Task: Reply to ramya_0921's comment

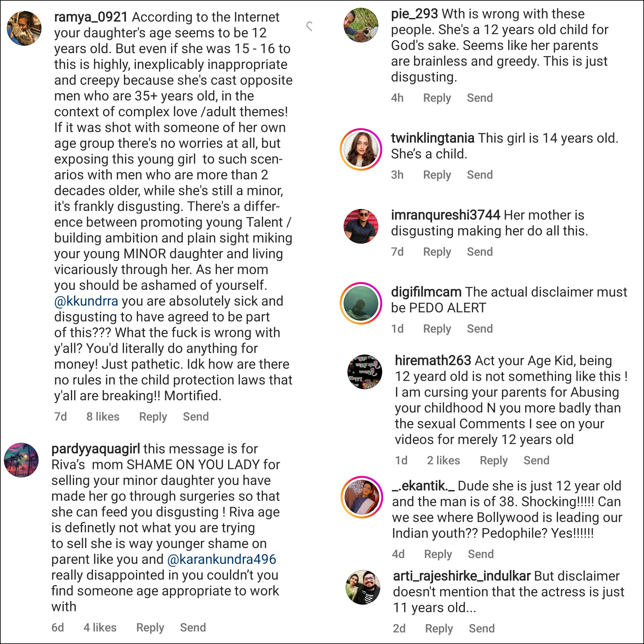Action: click(153, 416)
